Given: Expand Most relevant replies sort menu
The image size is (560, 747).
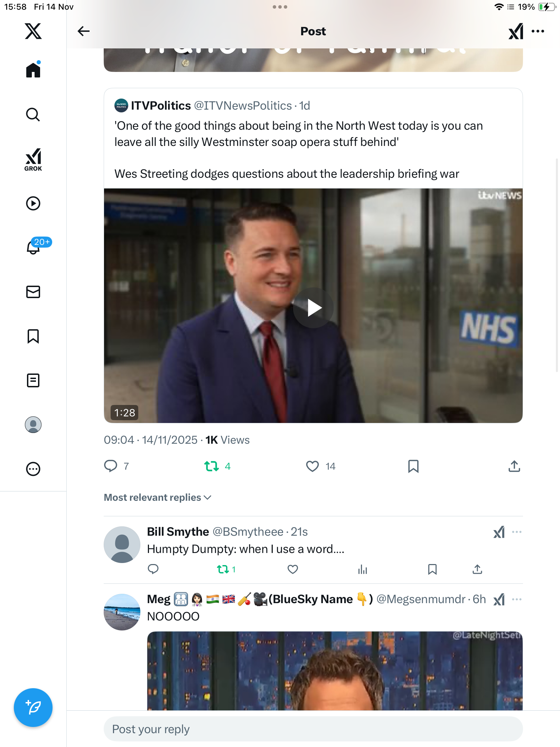Looking at the screenshot, I should (158, 497).
